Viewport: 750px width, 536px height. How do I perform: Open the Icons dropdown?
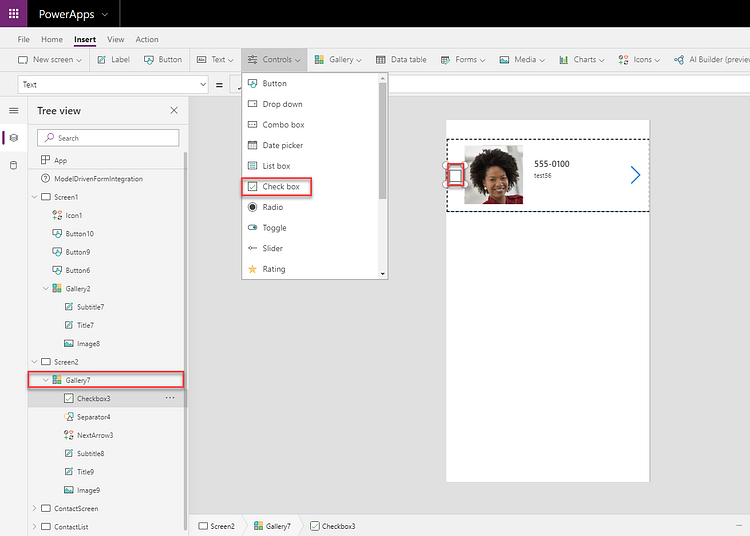(639, 60)
